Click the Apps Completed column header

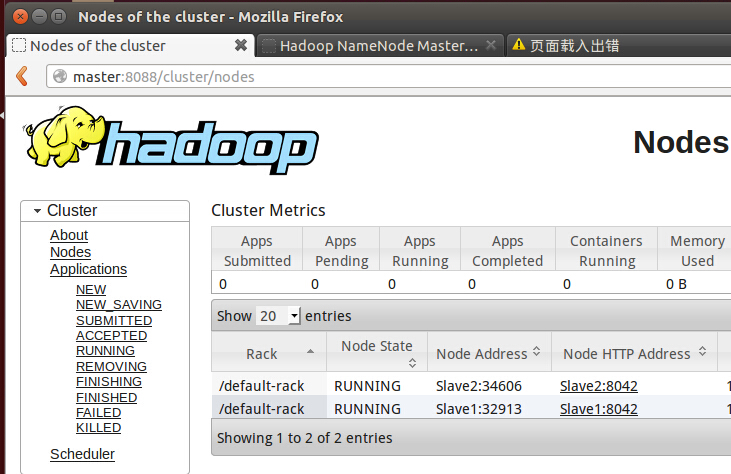508,251
